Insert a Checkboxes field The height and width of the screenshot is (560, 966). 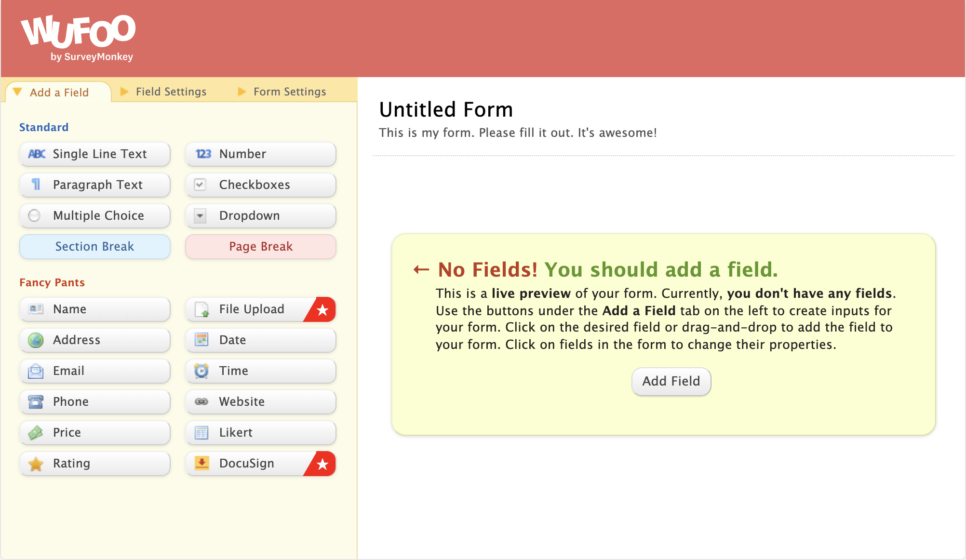click(261, 185)
